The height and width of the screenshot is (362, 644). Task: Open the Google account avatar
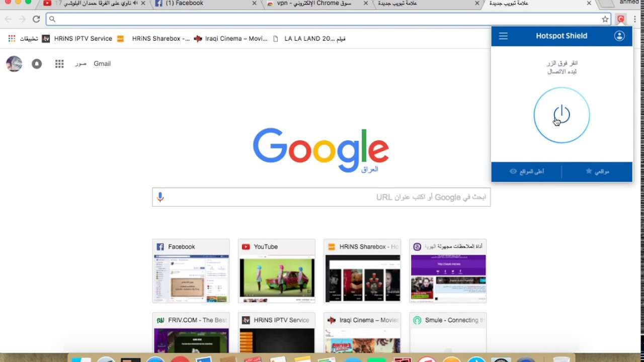click(14, 64)
